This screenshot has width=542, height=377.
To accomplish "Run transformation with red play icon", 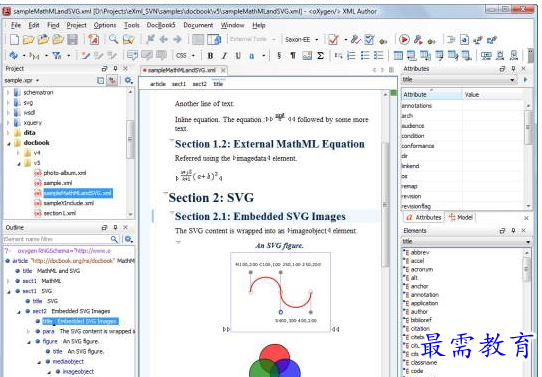I will [x=404, y=40].
